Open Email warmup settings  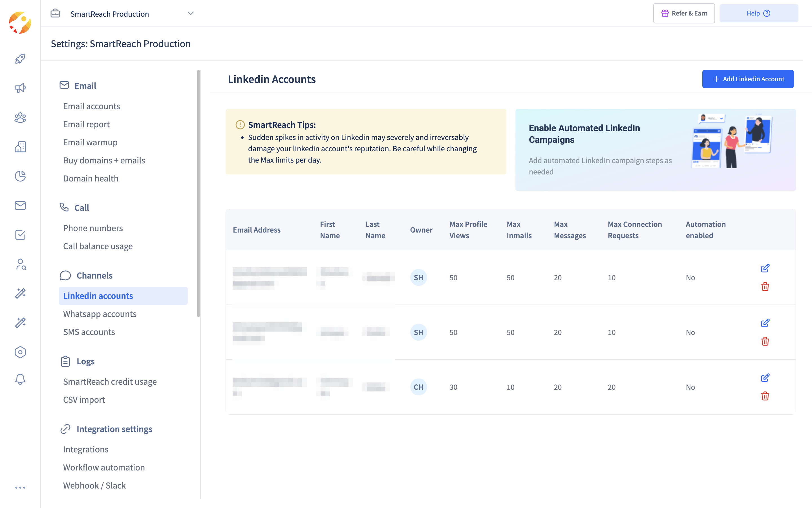(x=90, y=142)
